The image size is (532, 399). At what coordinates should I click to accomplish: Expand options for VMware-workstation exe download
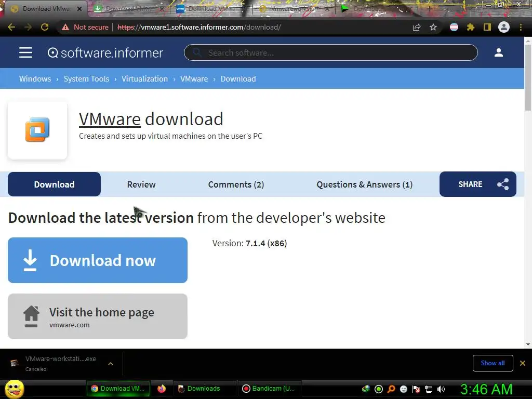pyautogui.click(x=111, y=363)
